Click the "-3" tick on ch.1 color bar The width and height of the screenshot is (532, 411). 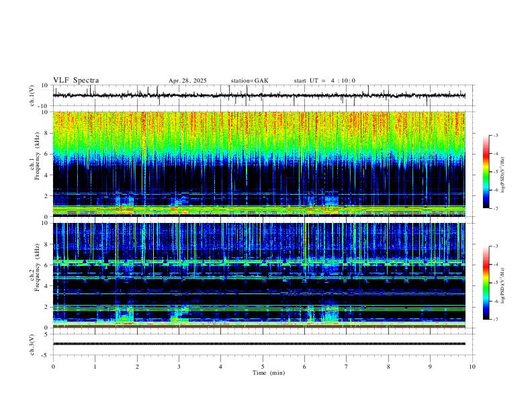[495, 135]
